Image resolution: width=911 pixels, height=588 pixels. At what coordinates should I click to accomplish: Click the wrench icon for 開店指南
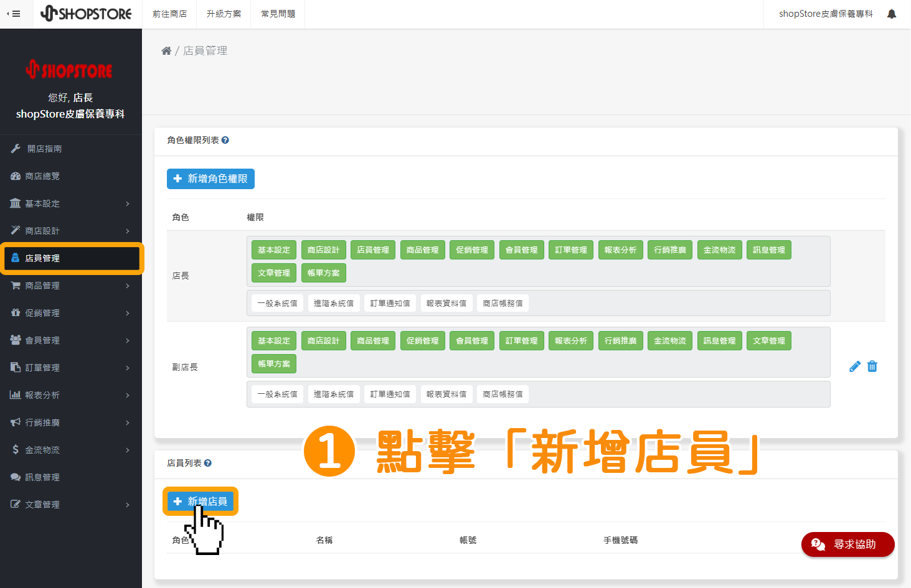tap(16, 149)
